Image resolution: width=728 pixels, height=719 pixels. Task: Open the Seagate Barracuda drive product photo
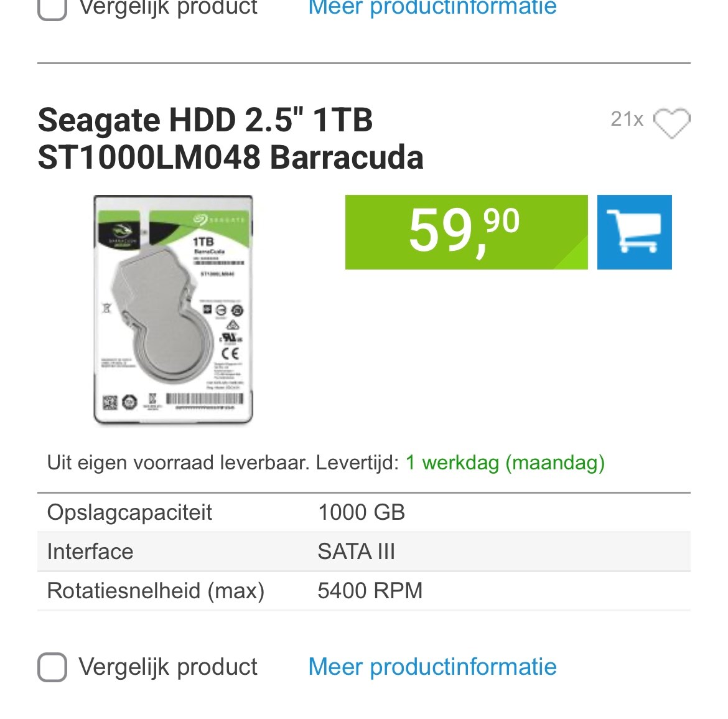174,310
